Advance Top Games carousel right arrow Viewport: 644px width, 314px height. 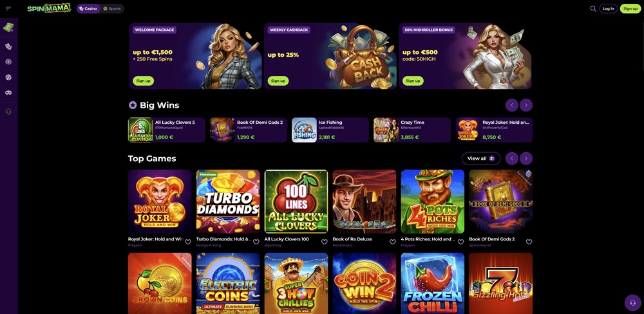tap(526, 159)
